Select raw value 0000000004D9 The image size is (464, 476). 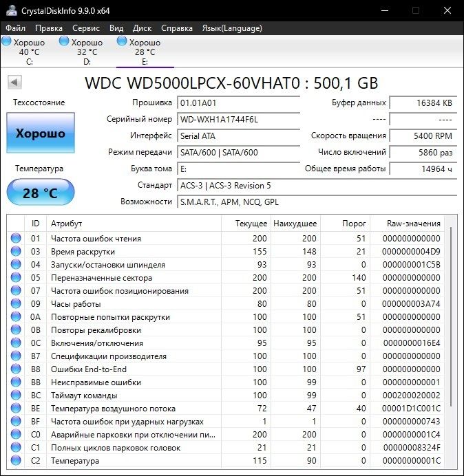click(411, 252)
